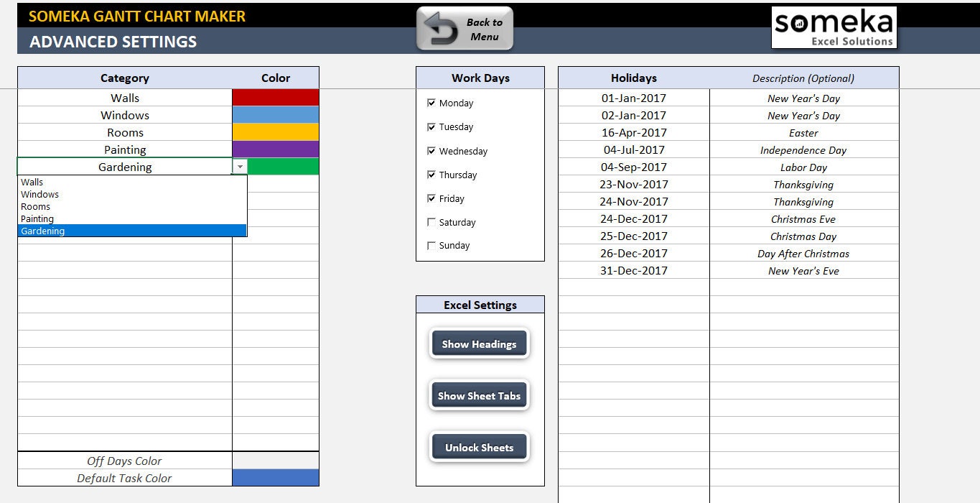
Task: Select the Independence Day description cell
Action: pyautogui.click(x=804, y=149)
